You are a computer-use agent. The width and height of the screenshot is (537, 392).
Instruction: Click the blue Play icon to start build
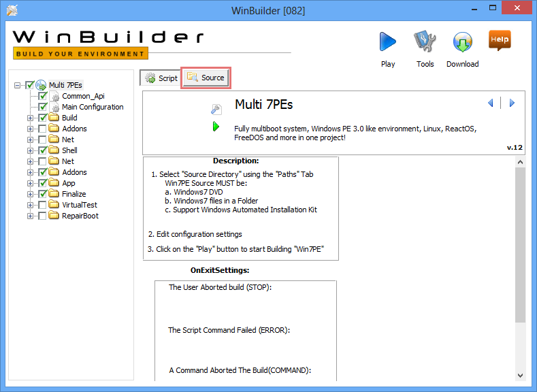(x=388, y=42)
